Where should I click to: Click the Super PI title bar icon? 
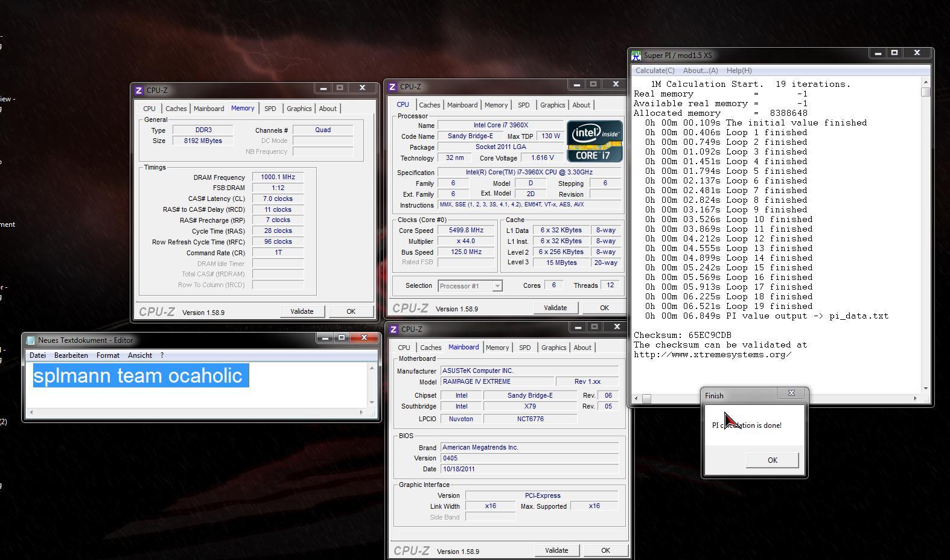point(636,56)
